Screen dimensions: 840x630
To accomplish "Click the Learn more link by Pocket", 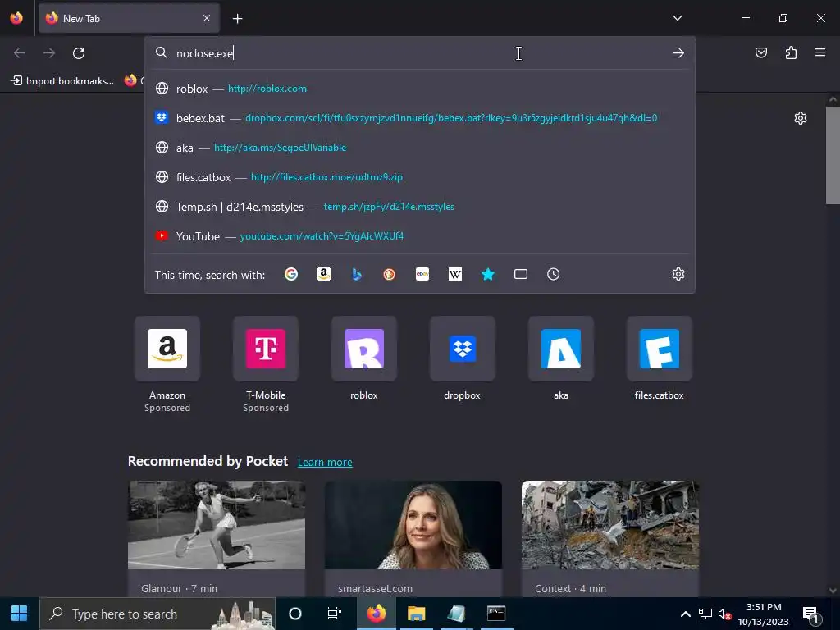I will tap(325, 463).
